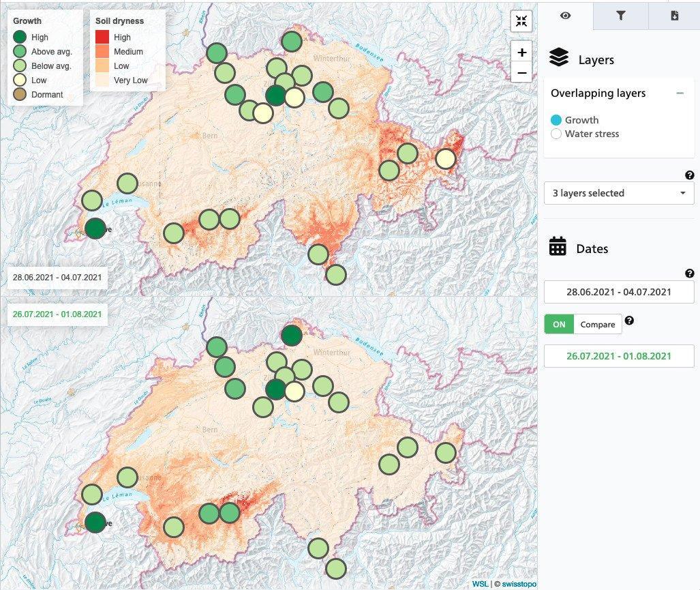This screenshot has height=590, width=700.
Task: Click the northernmost green marker in top map
Action: click(x=292, y=42)
